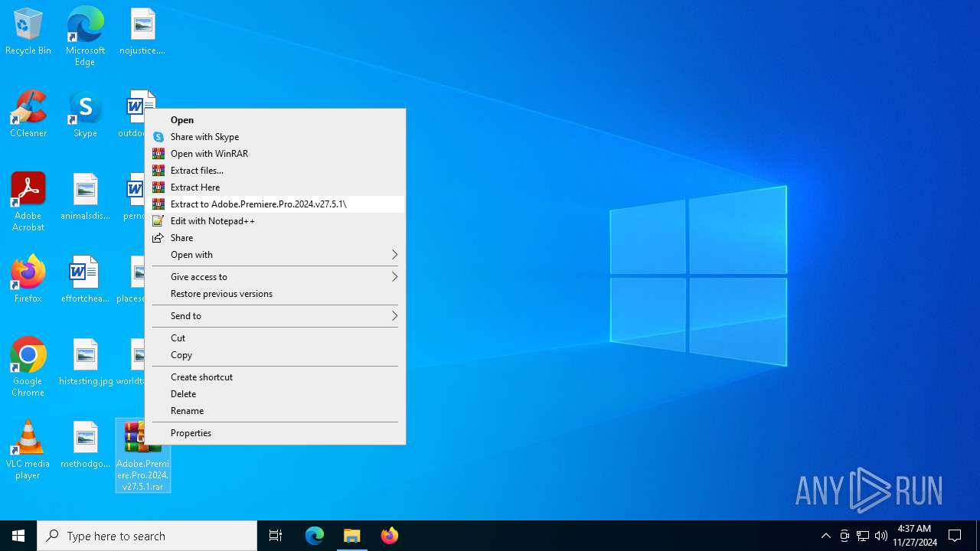Viewport: 980px width, 551px height.
Task: Click the network tray icon
Action: [x=863, y=536]
